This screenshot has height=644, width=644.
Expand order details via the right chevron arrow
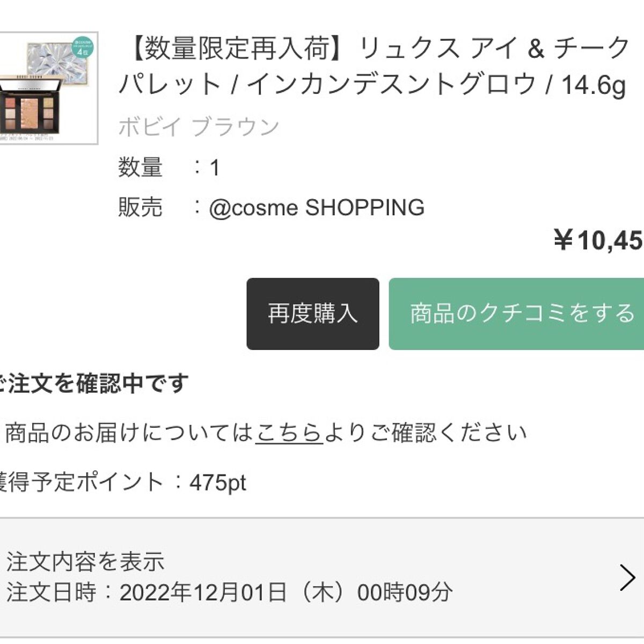628,577
